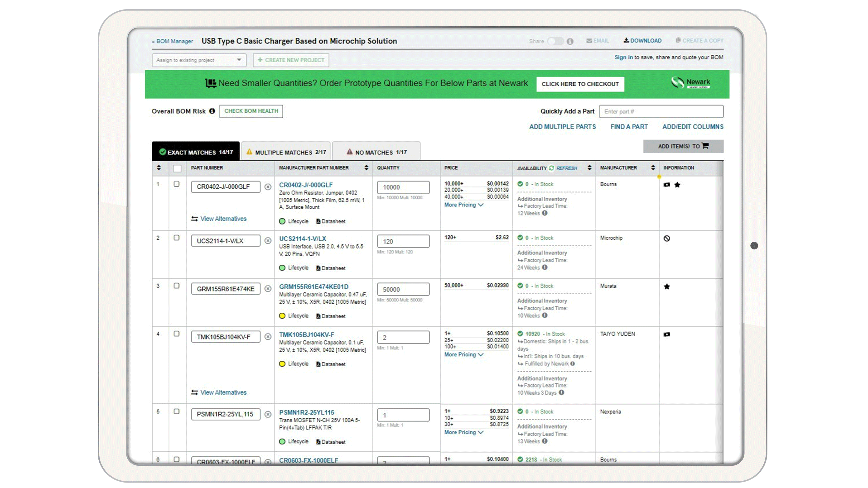
Task: Expand More Pricing for TMK105BJ104KV-F
Action: (464, 355)
